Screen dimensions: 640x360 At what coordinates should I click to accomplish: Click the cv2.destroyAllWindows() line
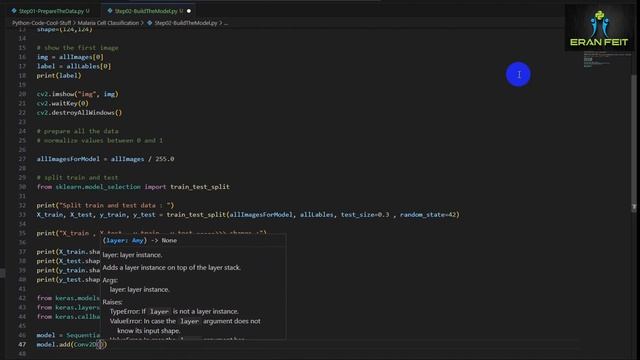pos(79,113)
